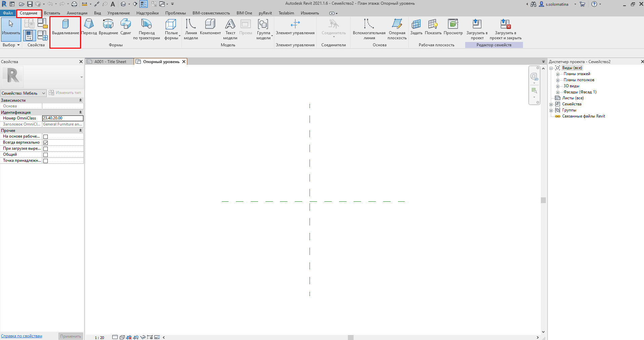Open the view tabs list dropdown arrow
644x340 pixels.
coord(544,62)
